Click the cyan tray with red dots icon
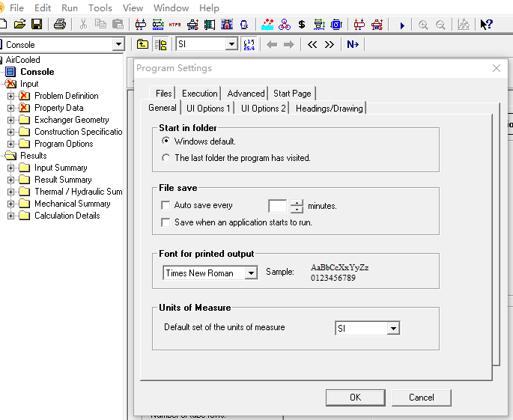513x420 pixels. tap(267, 25)
